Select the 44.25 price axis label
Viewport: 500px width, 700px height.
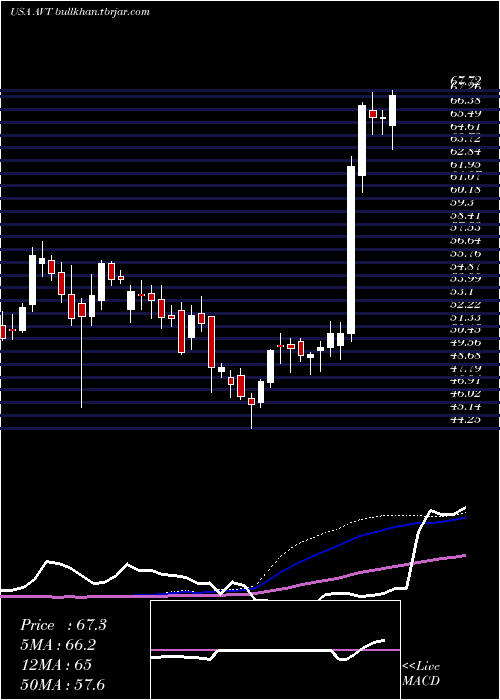[x=465, y=420]
